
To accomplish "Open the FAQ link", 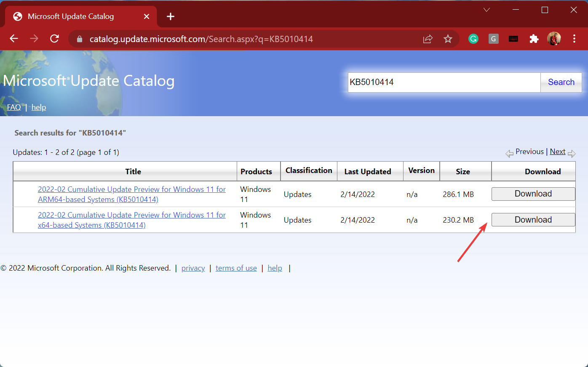I will [x=14, y=107].
